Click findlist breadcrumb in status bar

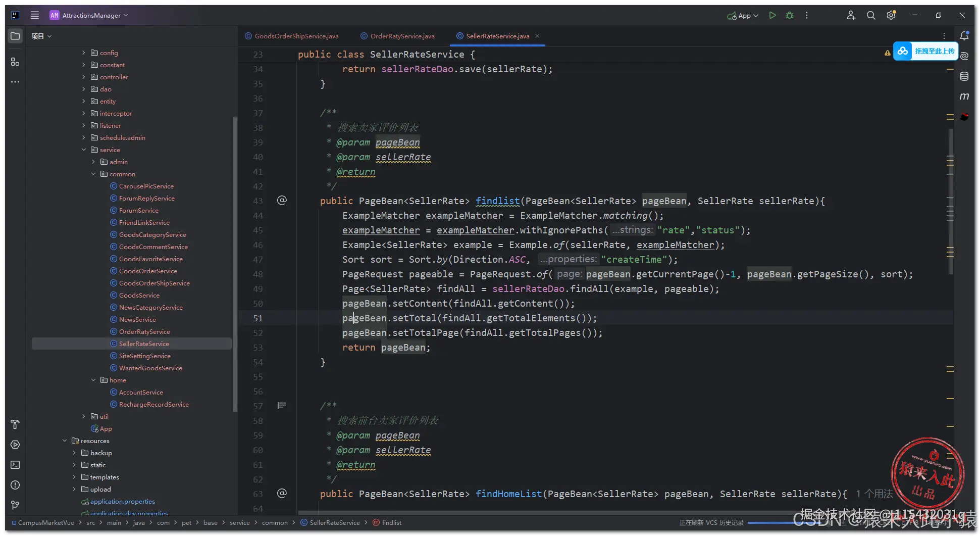[387, 522]
